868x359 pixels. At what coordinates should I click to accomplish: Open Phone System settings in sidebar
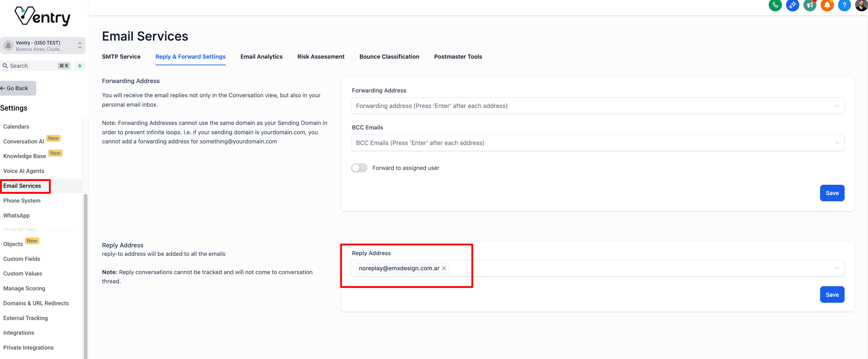click(21, 201)
